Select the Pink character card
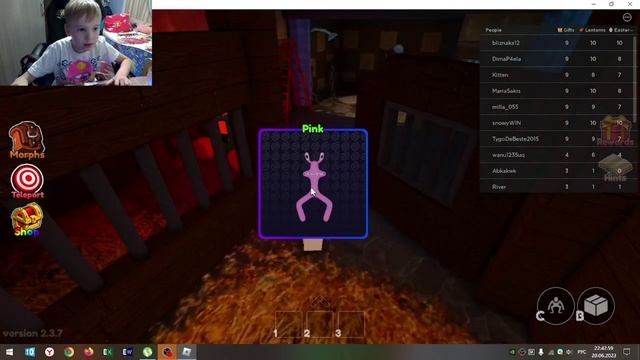Screen dimensions: 640x360 [313, 184]
